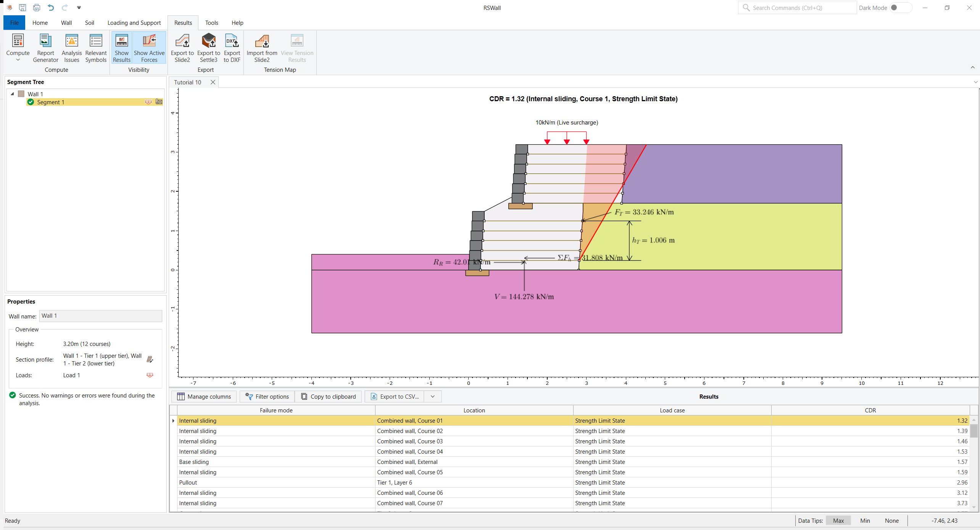Click the Undo arrow

(x=51, y=8)
